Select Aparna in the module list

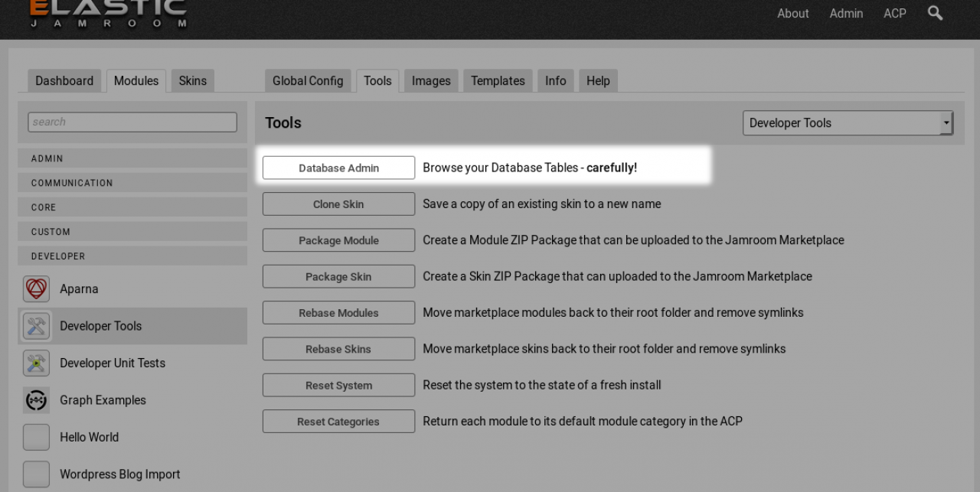click(79, 289)
